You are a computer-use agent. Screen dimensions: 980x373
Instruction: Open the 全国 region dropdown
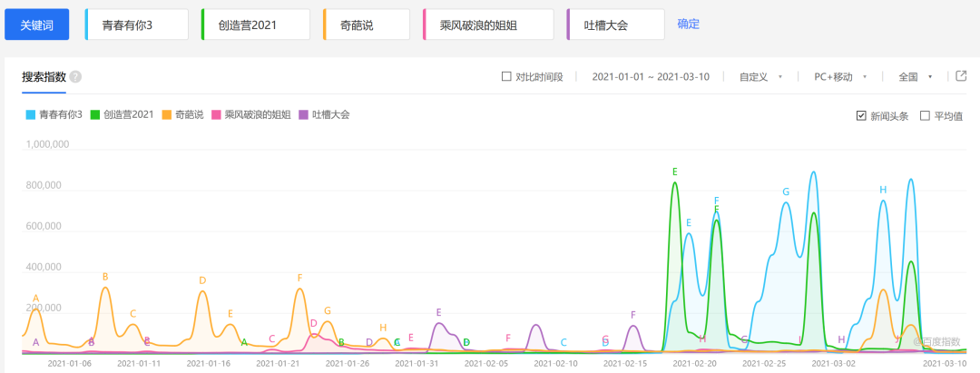click(x=915, y=77)
